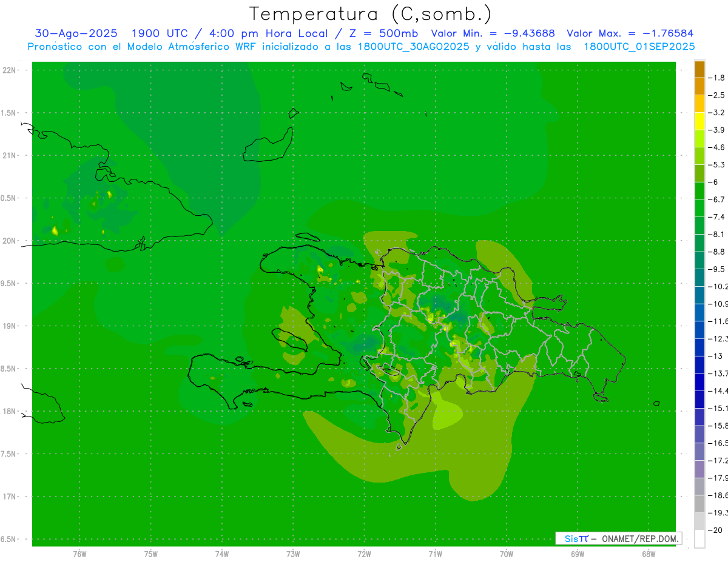Click the 'ONAMET/REP.DOM.' credit label
Screen dimensions: 728x562
pos(639,538)
